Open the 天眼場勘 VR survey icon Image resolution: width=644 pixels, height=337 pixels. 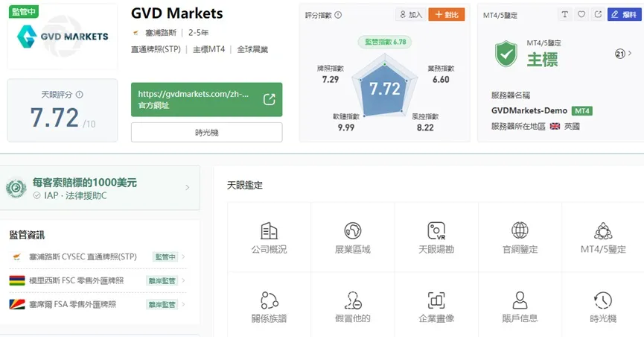click(436, 231)
